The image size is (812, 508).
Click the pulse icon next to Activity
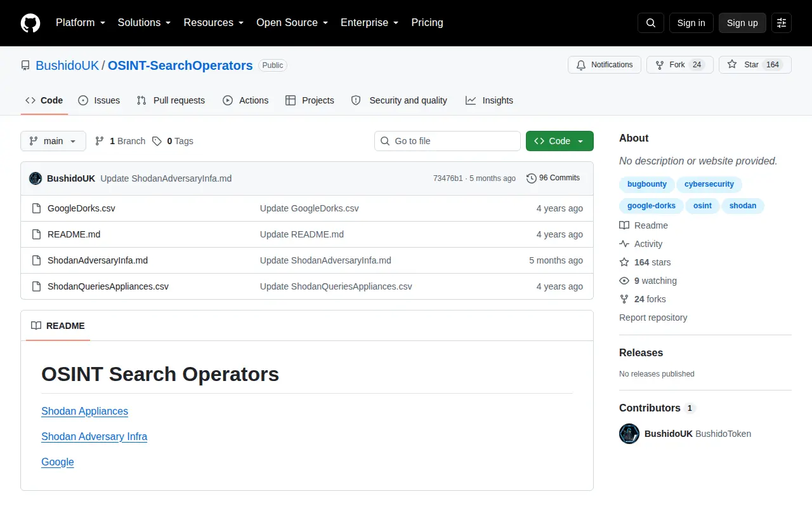[624, 244]
